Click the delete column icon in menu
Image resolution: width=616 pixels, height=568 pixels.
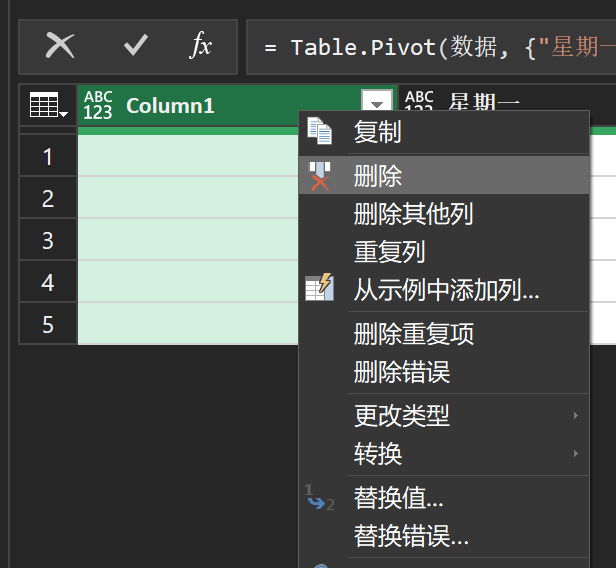[319, 177]
